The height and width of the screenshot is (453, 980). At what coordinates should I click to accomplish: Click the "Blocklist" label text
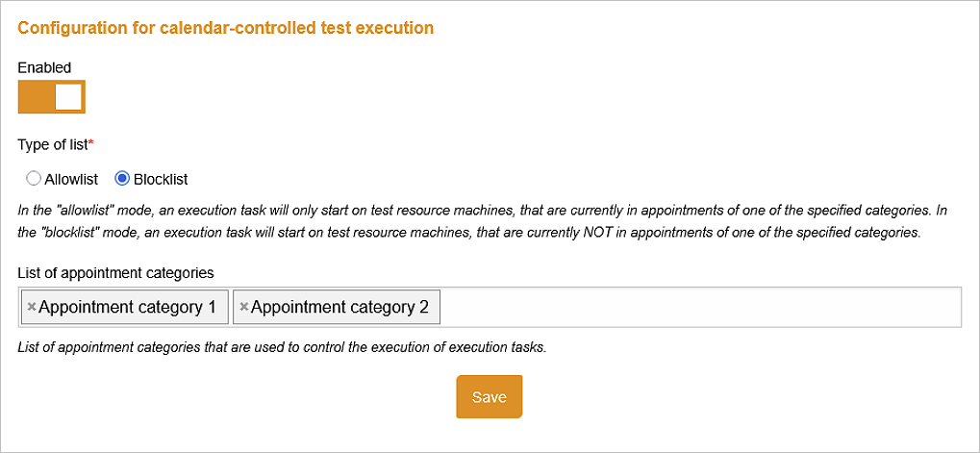point(161,179)
